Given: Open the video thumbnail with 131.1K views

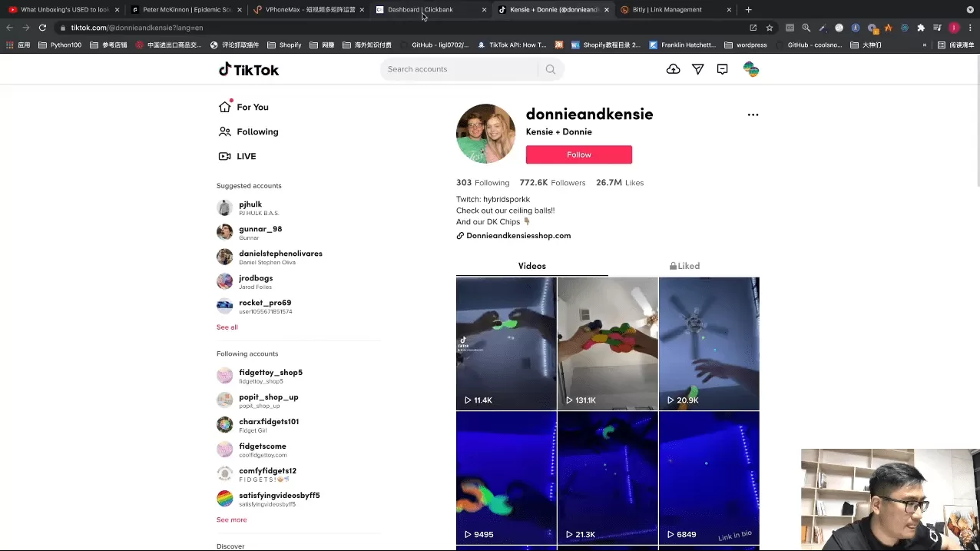Looking at the screenshot, I should 607,344.
